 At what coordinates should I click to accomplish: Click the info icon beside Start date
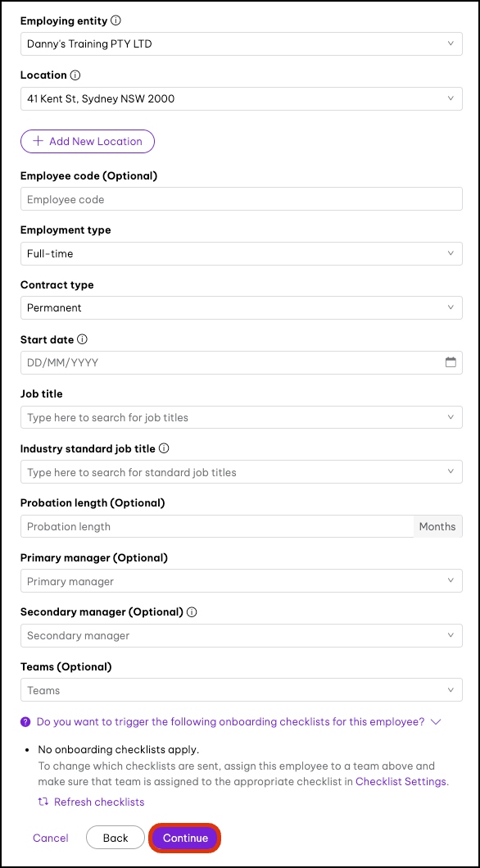(x=83, y=339)
